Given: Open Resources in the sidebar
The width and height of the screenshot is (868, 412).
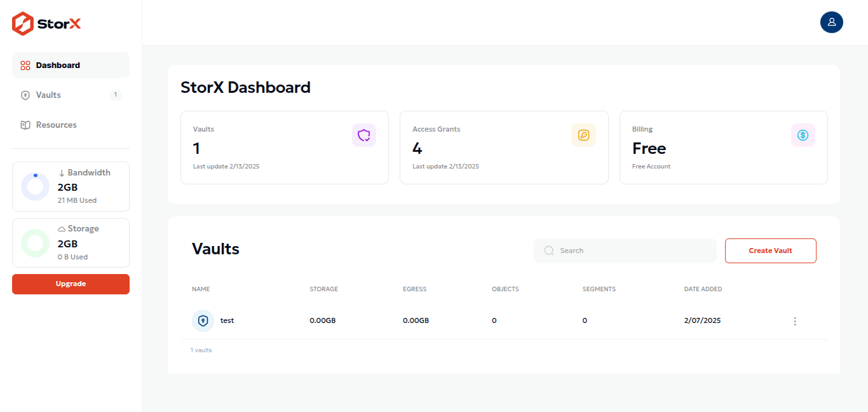Looking at the screenshot, I should coord(71,125).
